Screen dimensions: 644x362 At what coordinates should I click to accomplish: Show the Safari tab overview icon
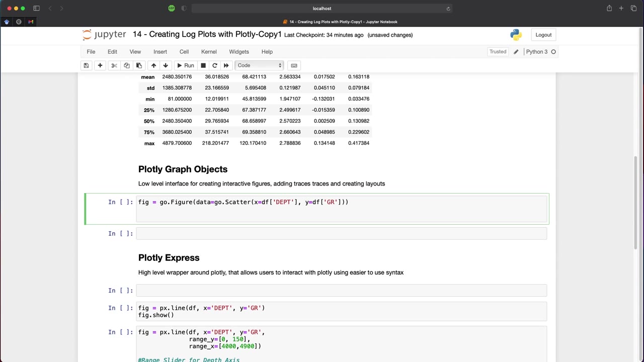point(633,8)
